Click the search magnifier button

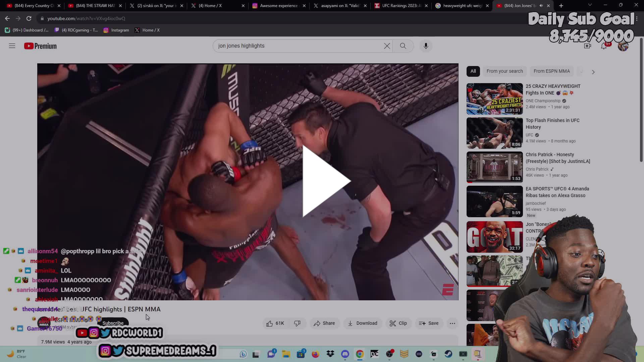point(403,46)
